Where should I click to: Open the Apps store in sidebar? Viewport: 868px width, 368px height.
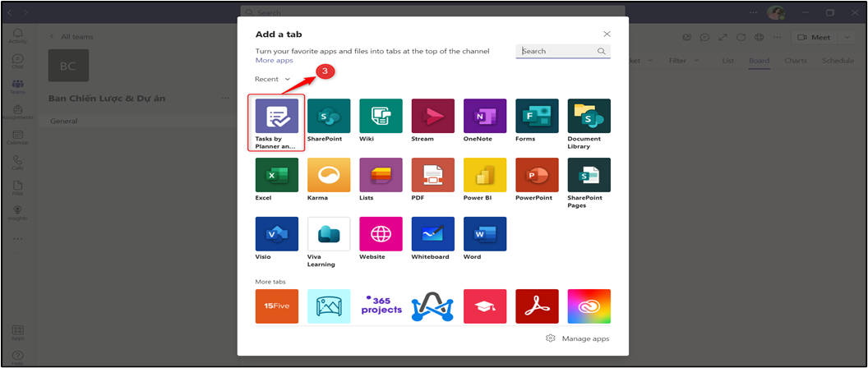18,333
